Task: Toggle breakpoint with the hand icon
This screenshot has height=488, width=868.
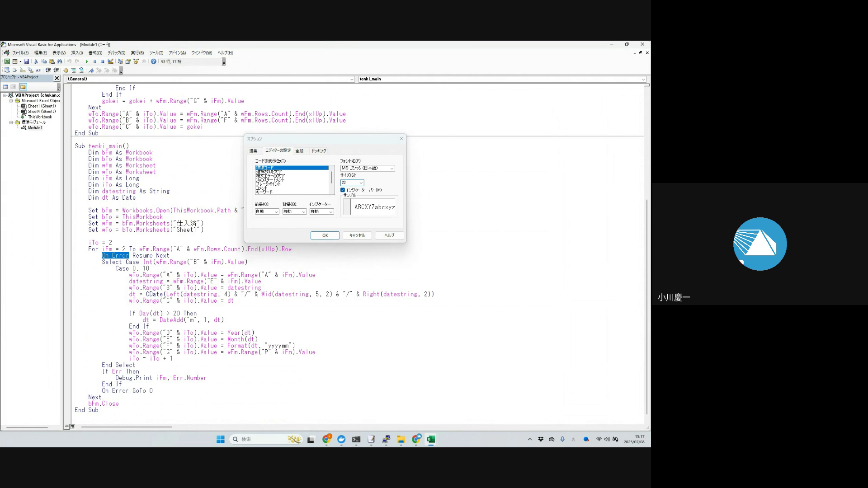Action: tap(66, 70)
